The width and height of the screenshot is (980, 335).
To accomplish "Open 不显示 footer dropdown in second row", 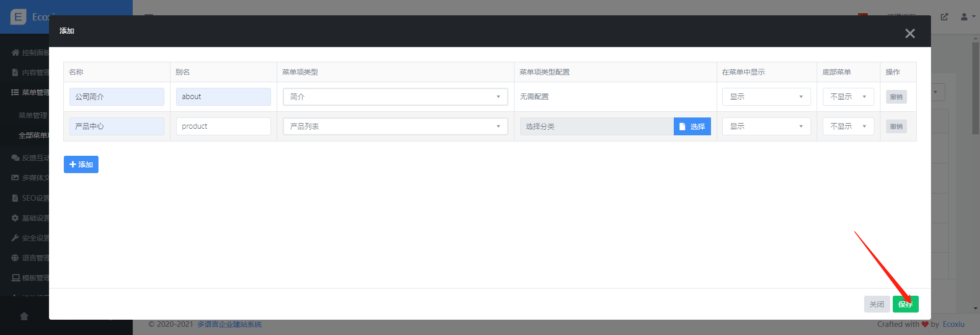I will tap(848, 127).
